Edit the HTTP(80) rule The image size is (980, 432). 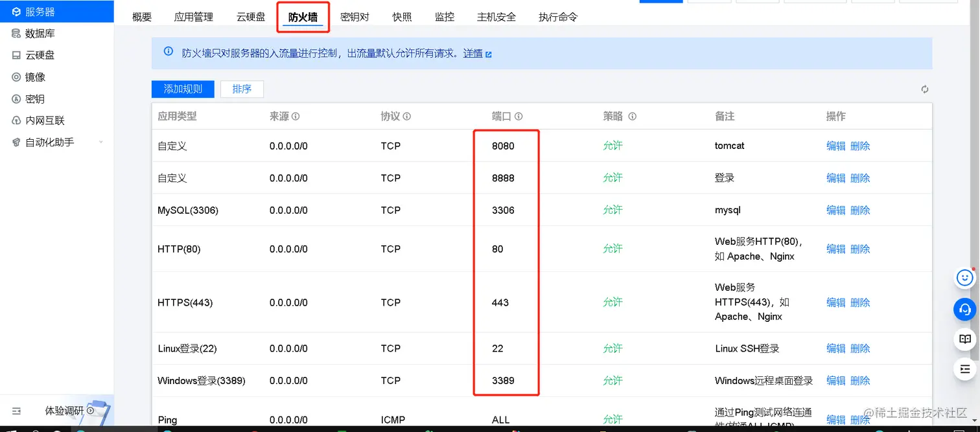coord(836,249)
